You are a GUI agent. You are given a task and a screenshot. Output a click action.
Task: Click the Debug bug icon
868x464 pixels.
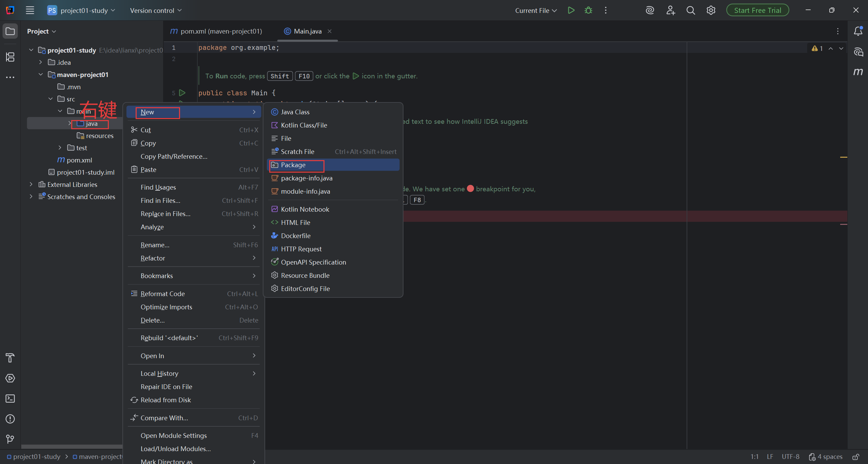tap(588, 11)
